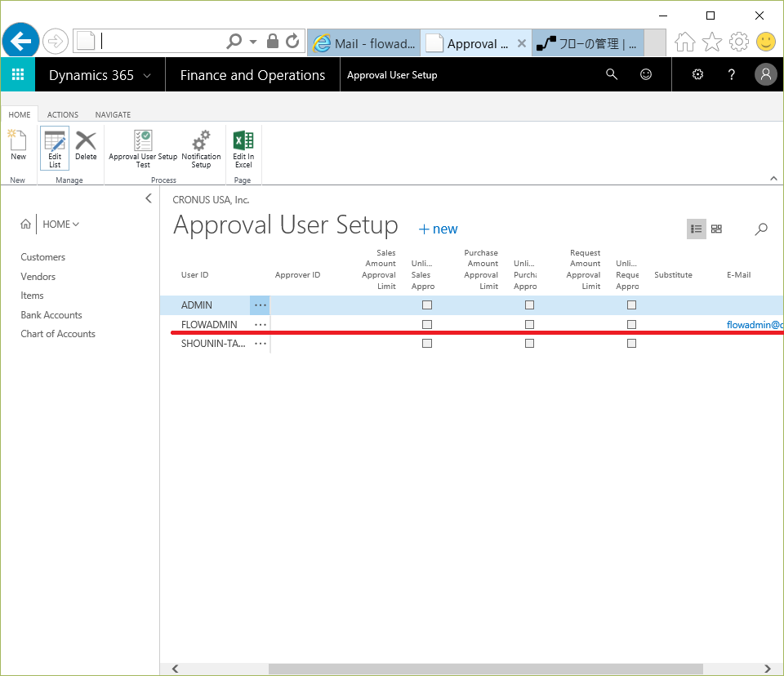The image size is (784, 676).
Task: Click the list search magnifier icon
Action: click(761, 229)
